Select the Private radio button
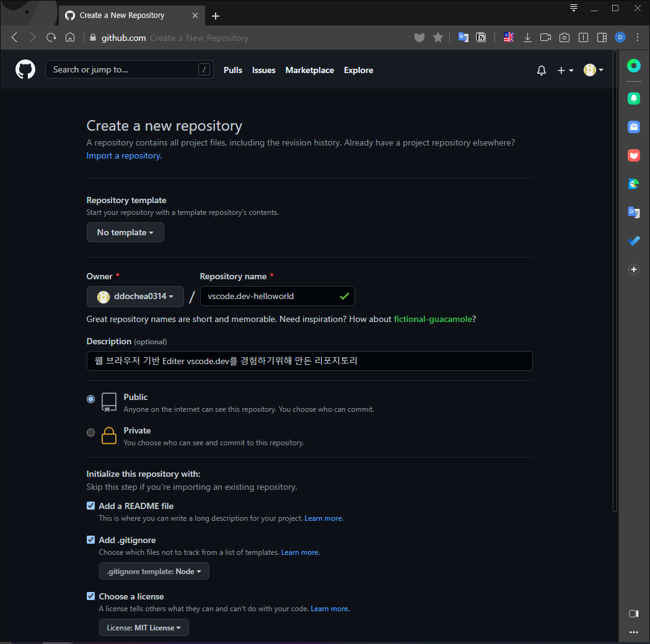 (x=91, y=432)
